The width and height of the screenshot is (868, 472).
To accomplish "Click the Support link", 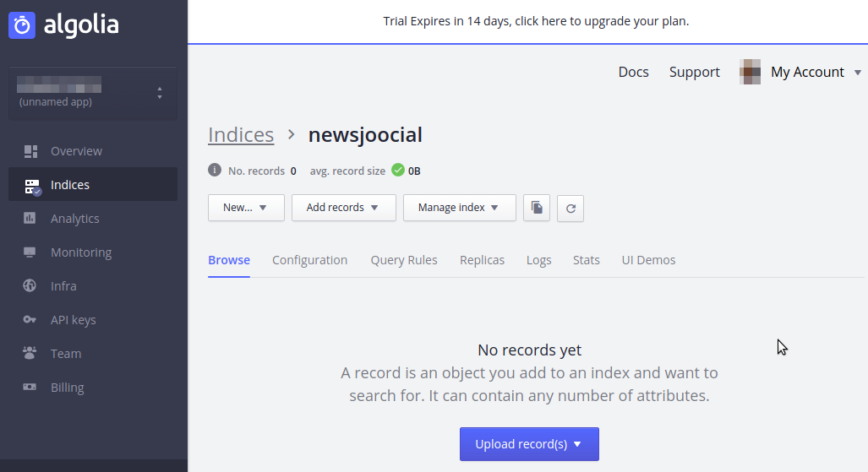I will click(x=694, y=72).
